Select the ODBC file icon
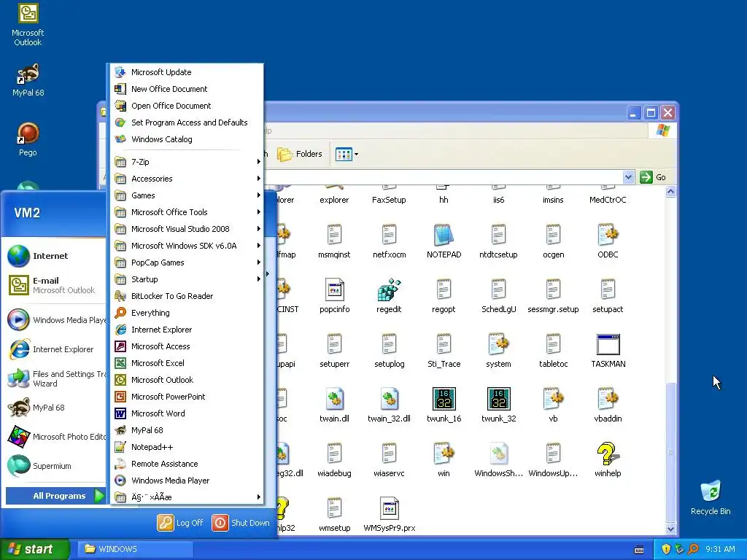This screenshot has height=560, width=747. coord(608,241)
